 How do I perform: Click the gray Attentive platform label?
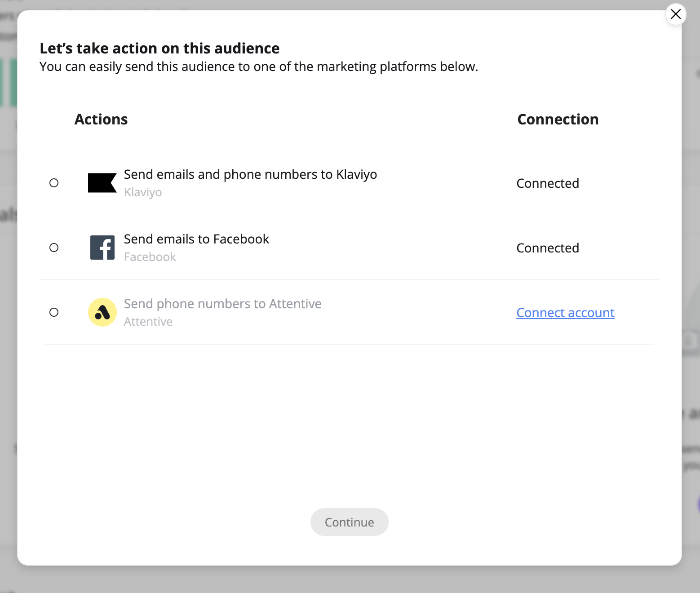pos(148,322)
